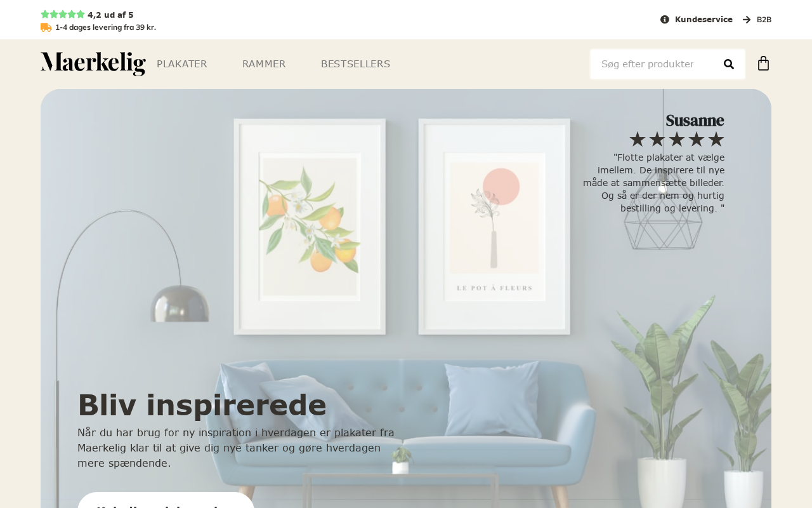Click the search magnifier icon
The image size is (812, 508).
(x=729, y=64)
